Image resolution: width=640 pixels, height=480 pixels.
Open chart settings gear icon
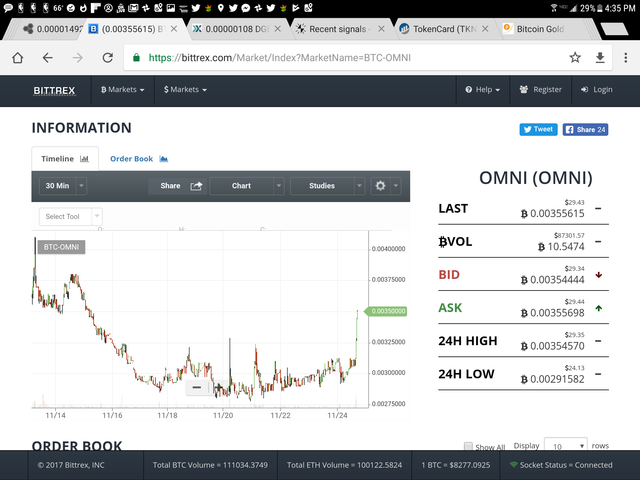tap(380, 186)
